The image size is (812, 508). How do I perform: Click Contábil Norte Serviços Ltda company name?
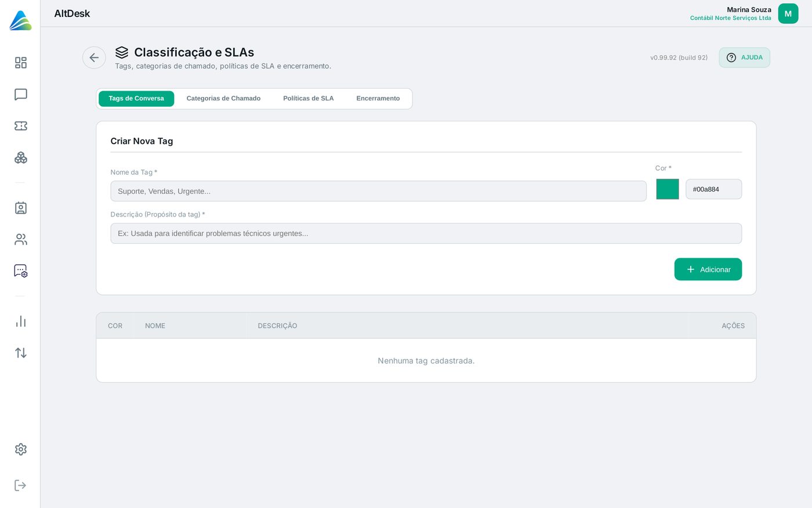[731, 18]
